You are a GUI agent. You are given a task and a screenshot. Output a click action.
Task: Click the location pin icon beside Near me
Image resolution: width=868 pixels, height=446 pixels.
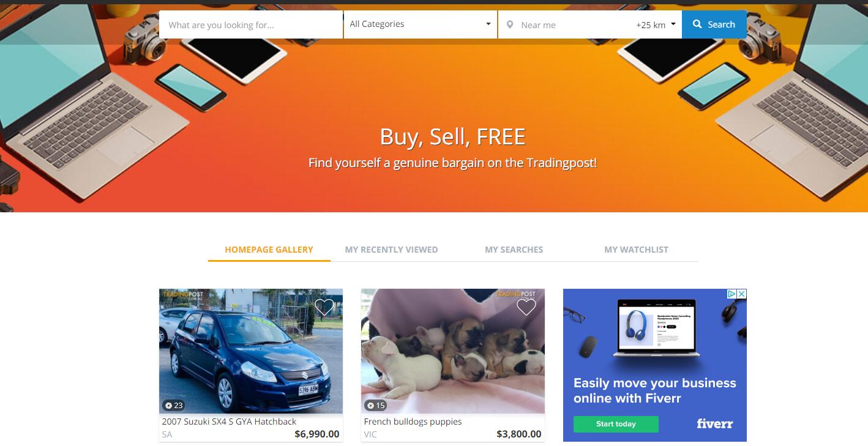510,25
